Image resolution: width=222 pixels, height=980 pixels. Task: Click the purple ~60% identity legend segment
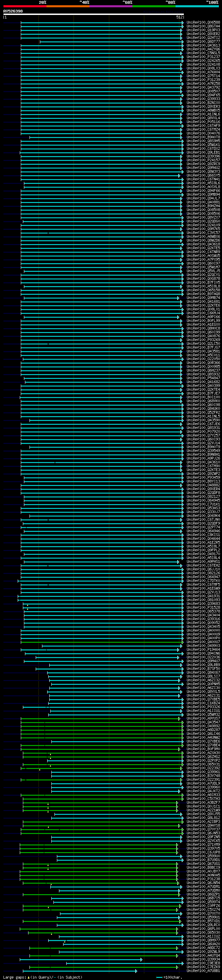111,7
